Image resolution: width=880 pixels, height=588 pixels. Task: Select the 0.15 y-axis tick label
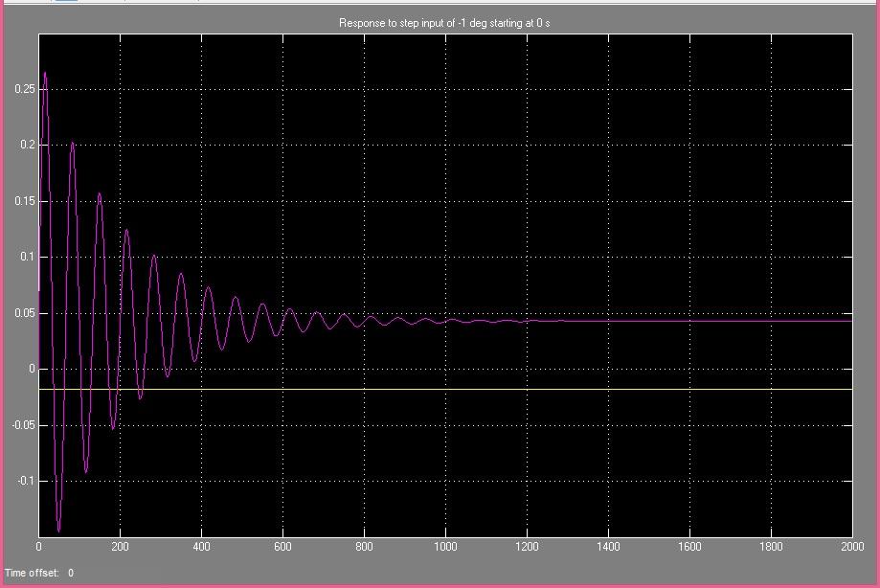coord(25,201)
